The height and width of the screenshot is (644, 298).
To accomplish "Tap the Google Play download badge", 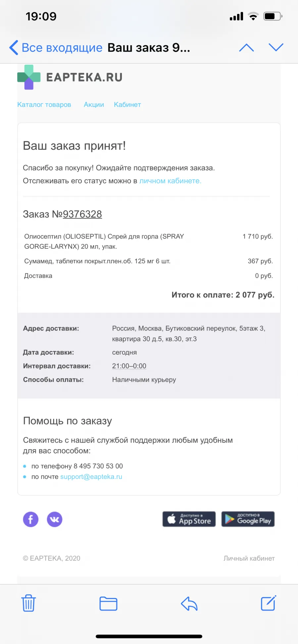I will 248,519.
